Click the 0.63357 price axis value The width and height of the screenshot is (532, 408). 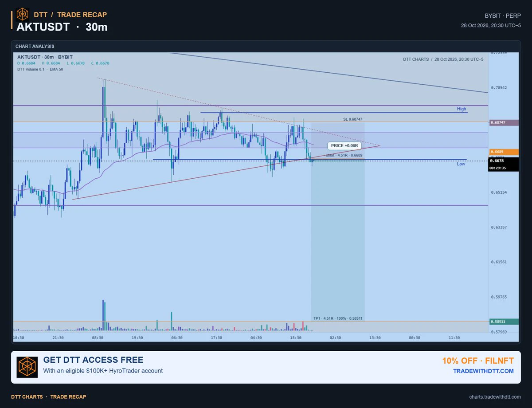click(x=499, y=227)
